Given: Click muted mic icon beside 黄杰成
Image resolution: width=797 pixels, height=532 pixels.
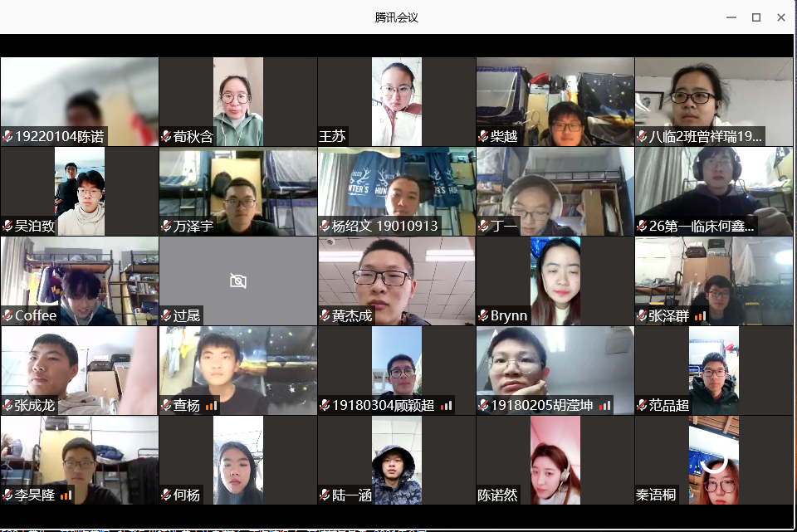Looking at the screenshot, I should (325, 315).
